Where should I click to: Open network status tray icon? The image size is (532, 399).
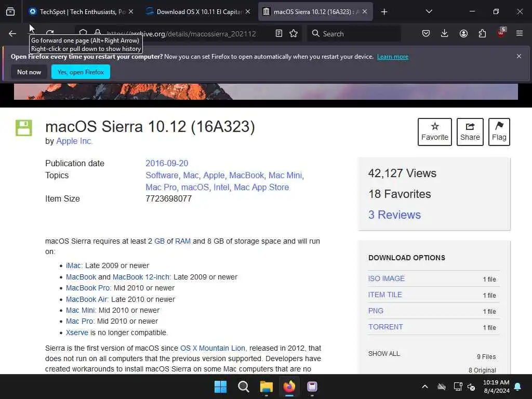coord(458,387)
